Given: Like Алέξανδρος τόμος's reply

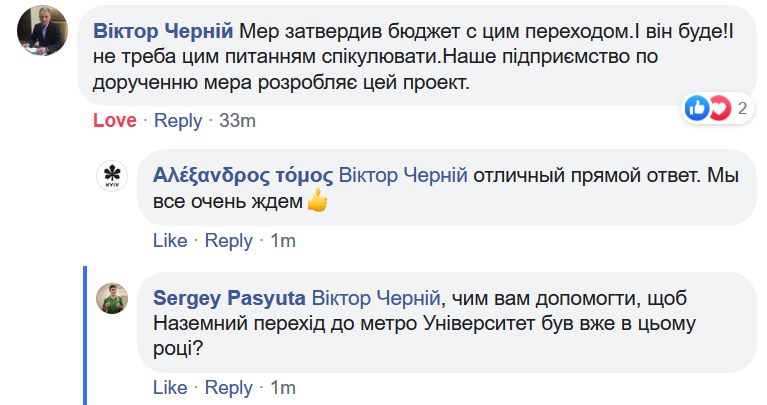Looking at the screenshot, I should pos(170,240).
